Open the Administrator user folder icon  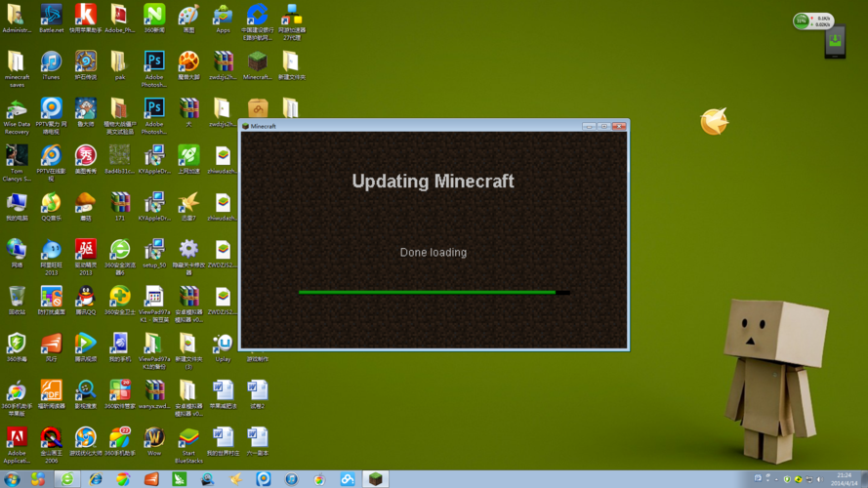[17, 19]
